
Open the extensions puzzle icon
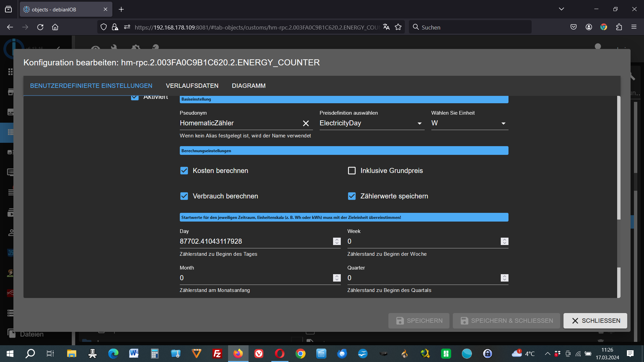(x=619, y=27)
